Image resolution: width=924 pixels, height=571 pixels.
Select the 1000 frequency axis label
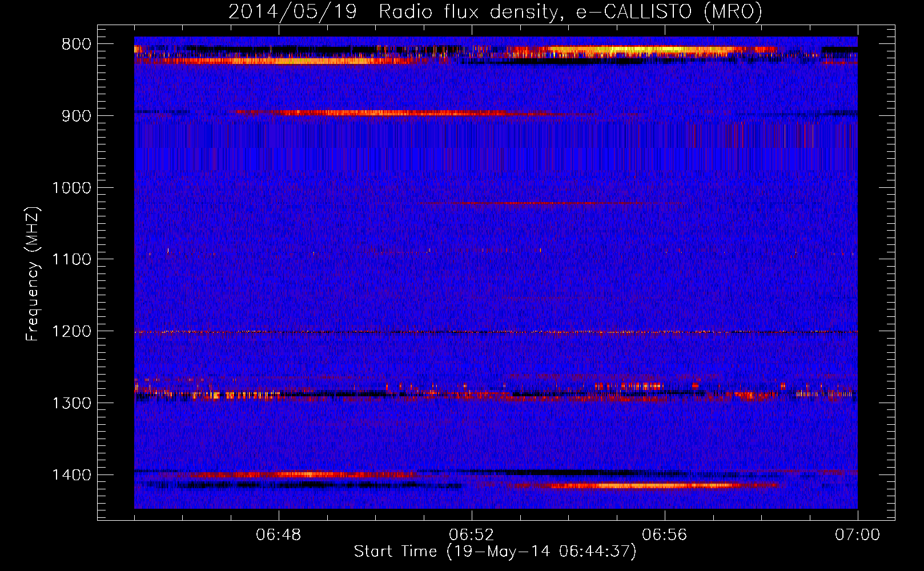tap(72, 188)
